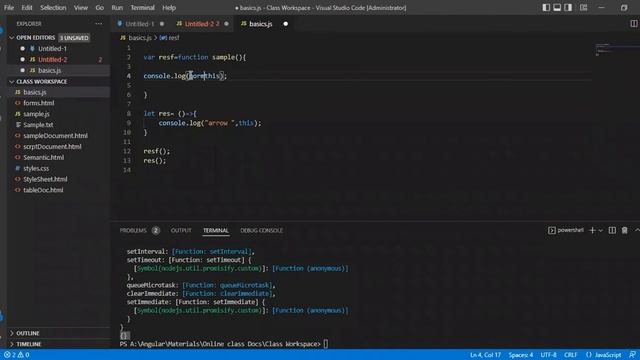Screen dimensions: 640x360
Task: Click Ln 4, Col 17 cursor position
Action: click(x=485, y=355)
